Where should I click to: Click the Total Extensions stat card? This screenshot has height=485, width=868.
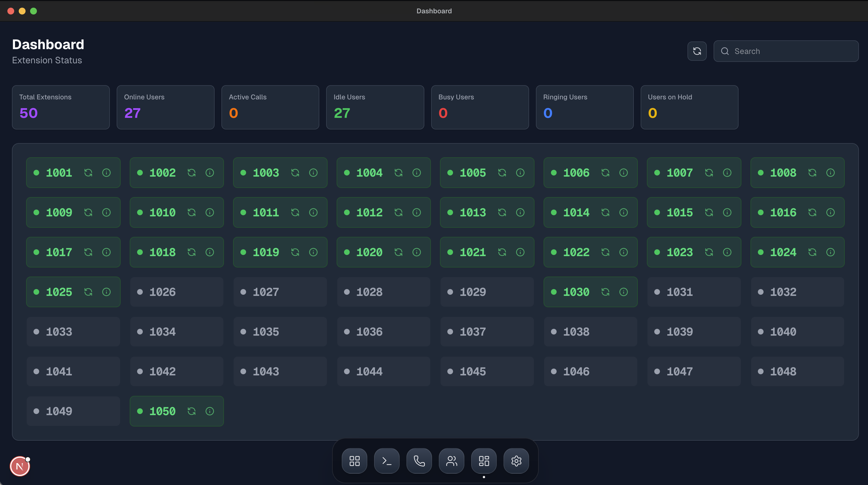coord(61,107)
